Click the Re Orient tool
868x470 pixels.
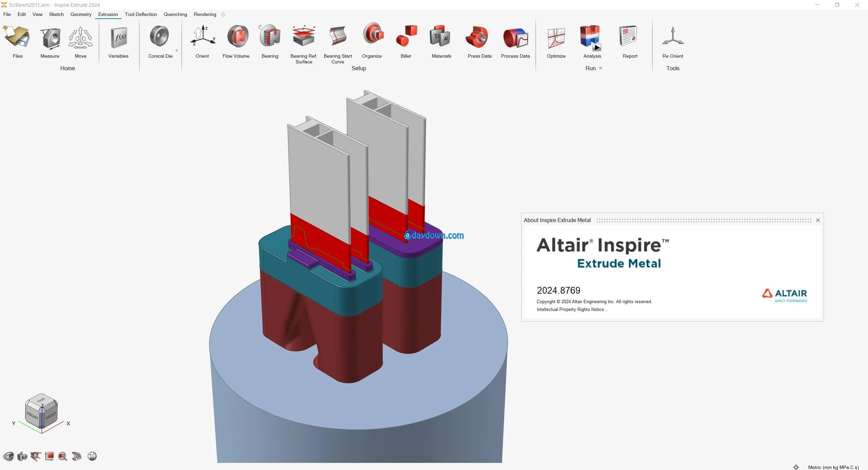pyautogui.click(x=673, y=36)
